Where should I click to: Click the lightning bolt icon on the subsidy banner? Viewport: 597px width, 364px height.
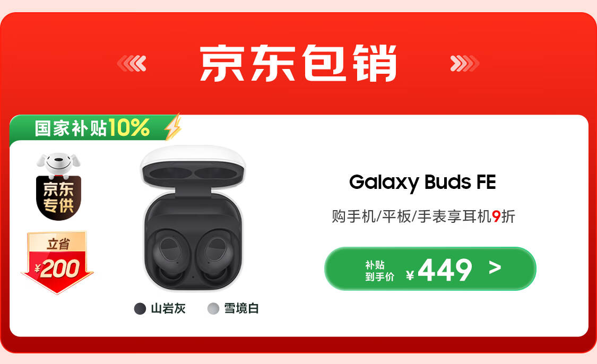pos(173,127)
